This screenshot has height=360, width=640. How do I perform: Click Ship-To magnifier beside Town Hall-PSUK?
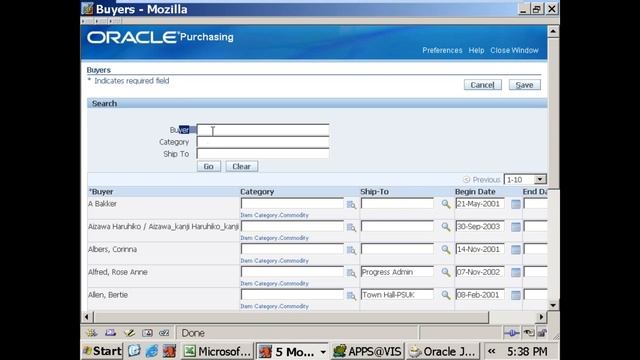tap(446, 295)
